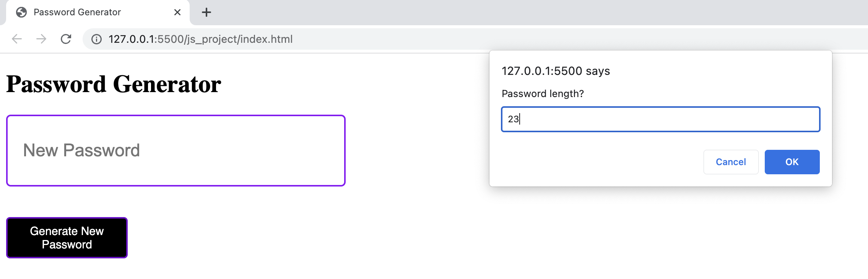This screenshot has width=868, height=279.
Task: Open a new browser tab with the plus icon
Action: (206, 12)
